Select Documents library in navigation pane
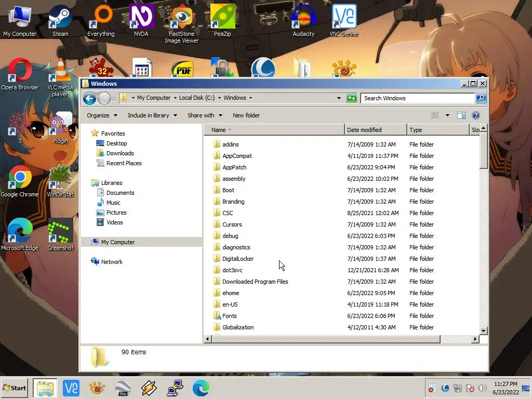Viewport: 532px width, 399px height. pos(120,193)
